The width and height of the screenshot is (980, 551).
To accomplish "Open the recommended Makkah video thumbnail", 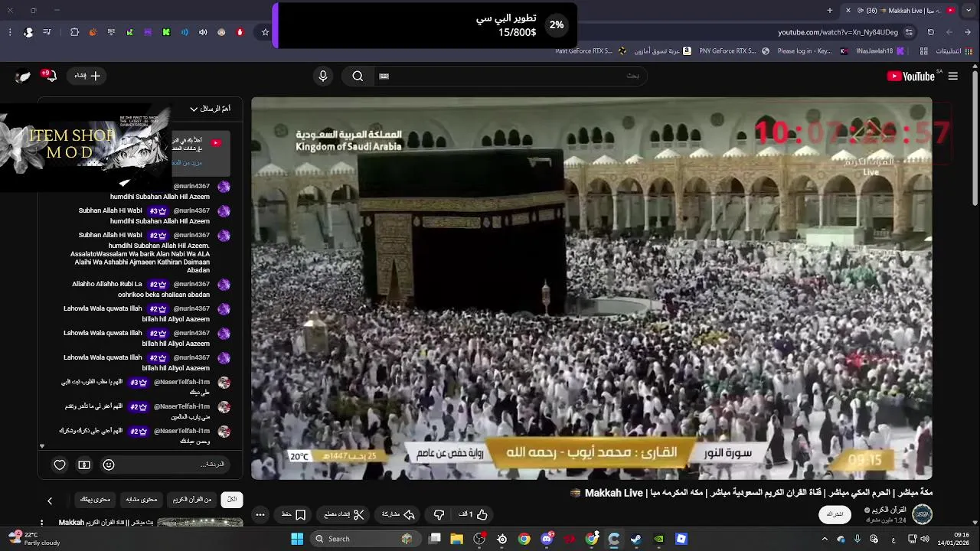I will pyautogui.click(x=200, y=523).
